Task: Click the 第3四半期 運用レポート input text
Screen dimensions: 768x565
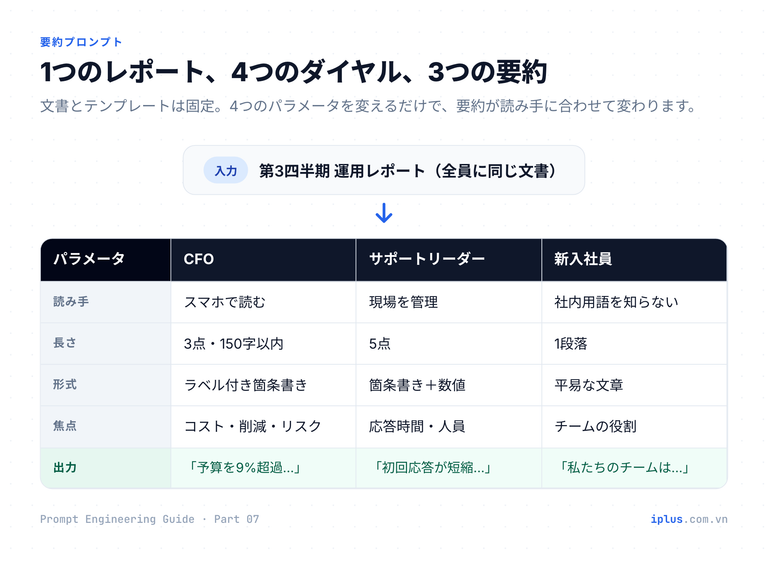Action: (407, 171)
